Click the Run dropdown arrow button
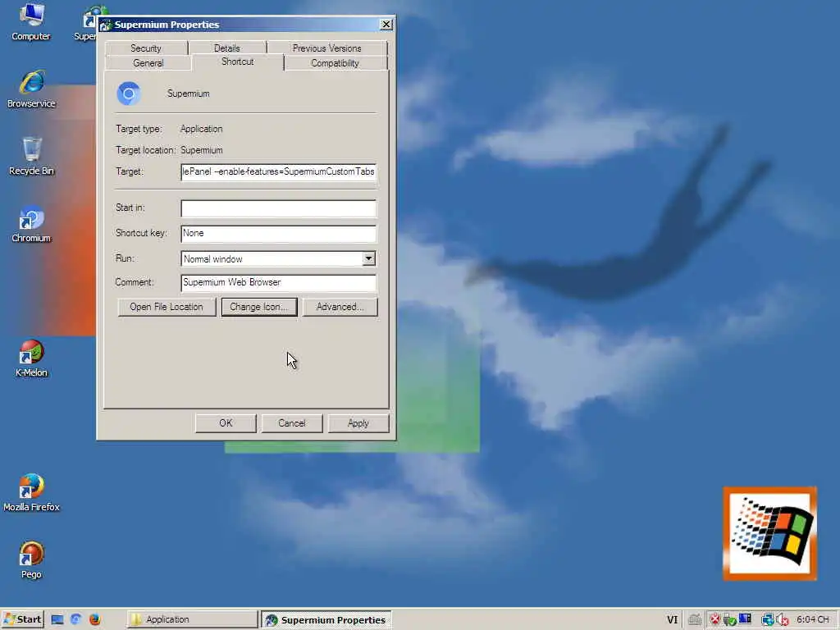This screenshot has height=630, width=840. tap(368, 258)
